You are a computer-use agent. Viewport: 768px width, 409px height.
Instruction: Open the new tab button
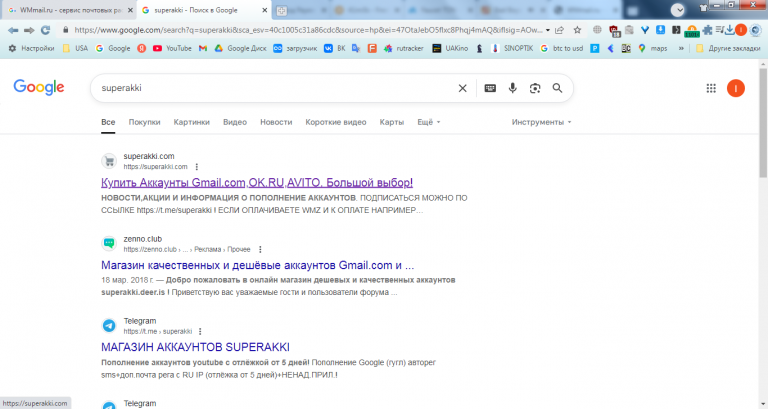(281, 10)
